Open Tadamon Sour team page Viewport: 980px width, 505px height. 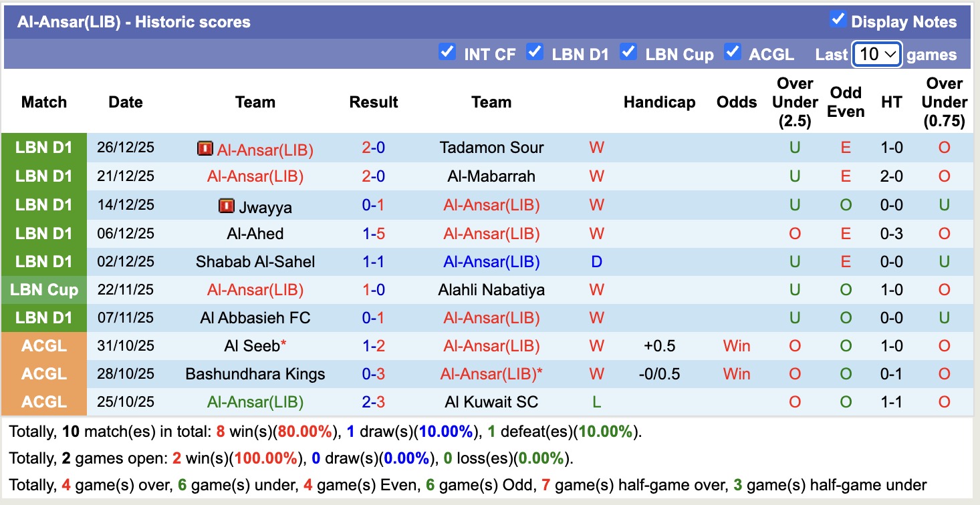point(491,148)
